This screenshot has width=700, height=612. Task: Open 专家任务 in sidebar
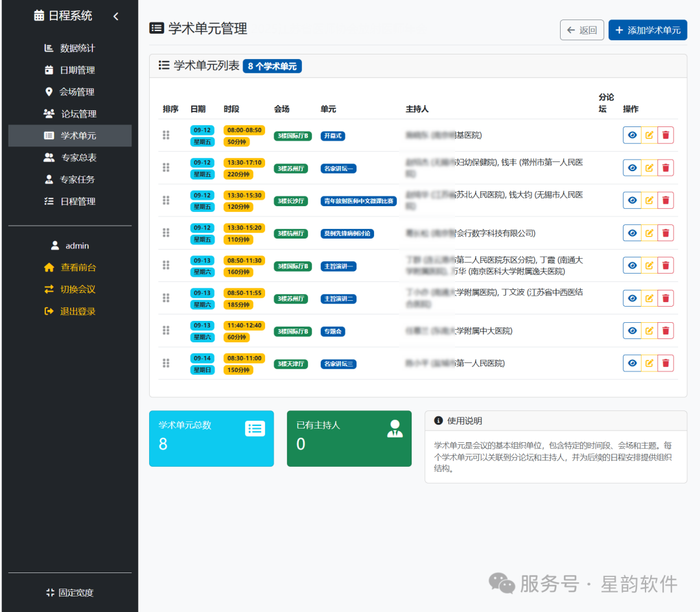(69, 179)
